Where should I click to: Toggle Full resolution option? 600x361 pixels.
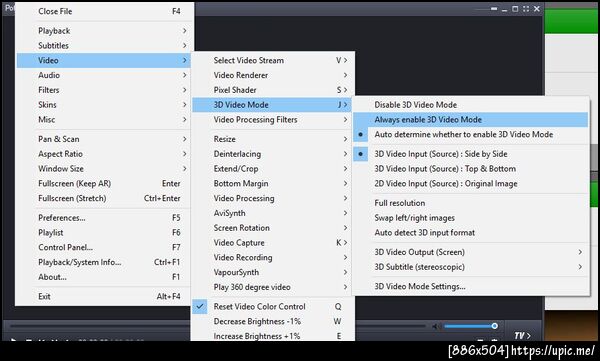tap(471, 203)
